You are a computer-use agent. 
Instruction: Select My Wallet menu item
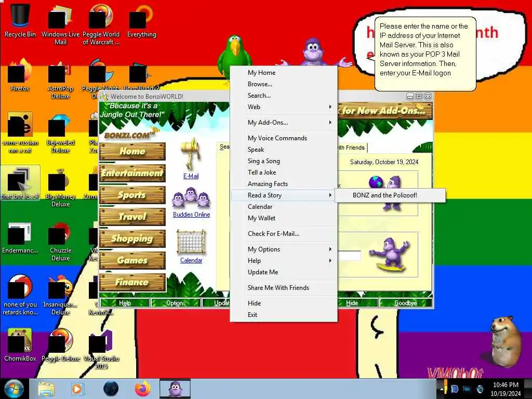click(284, 218)
